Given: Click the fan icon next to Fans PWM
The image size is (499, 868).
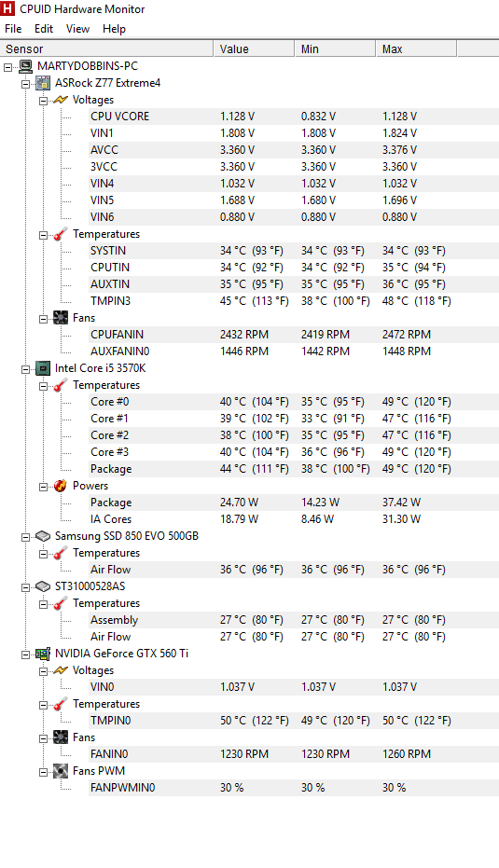Looking at the screenshot, I should [x=61, y=771].
